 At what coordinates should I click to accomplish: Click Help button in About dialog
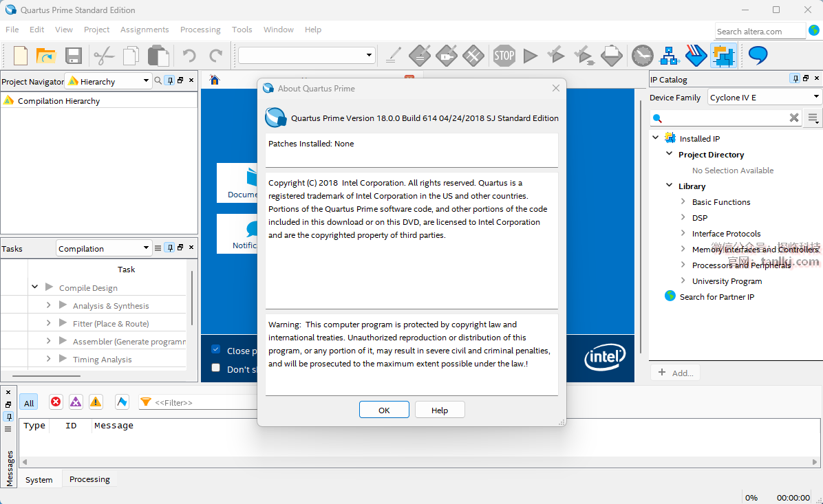pyautogui.click(x=440, y=410)
